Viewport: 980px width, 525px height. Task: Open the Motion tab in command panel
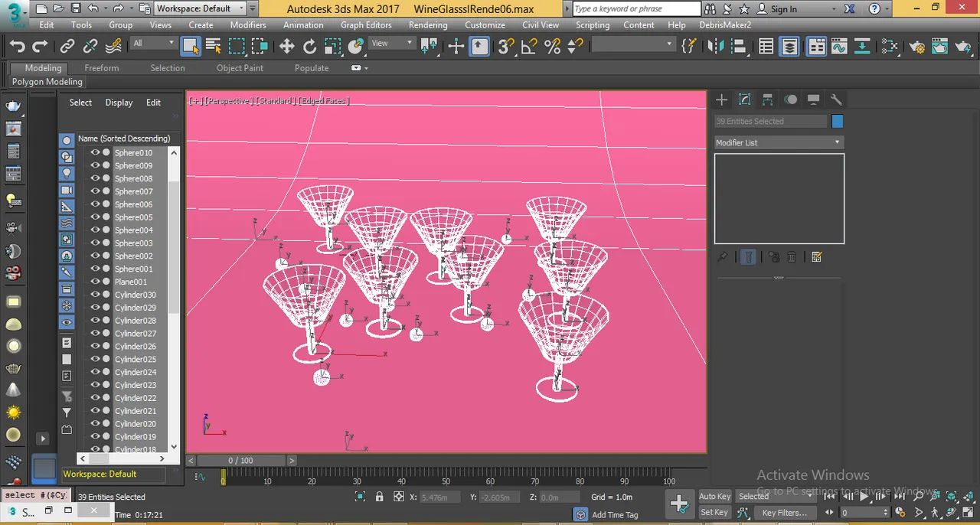[790, 99]
